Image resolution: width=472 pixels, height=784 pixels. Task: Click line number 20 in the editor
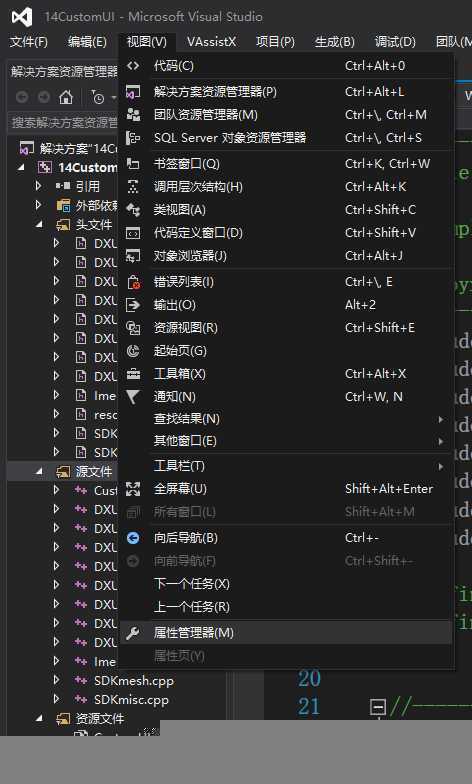point(309,678)
